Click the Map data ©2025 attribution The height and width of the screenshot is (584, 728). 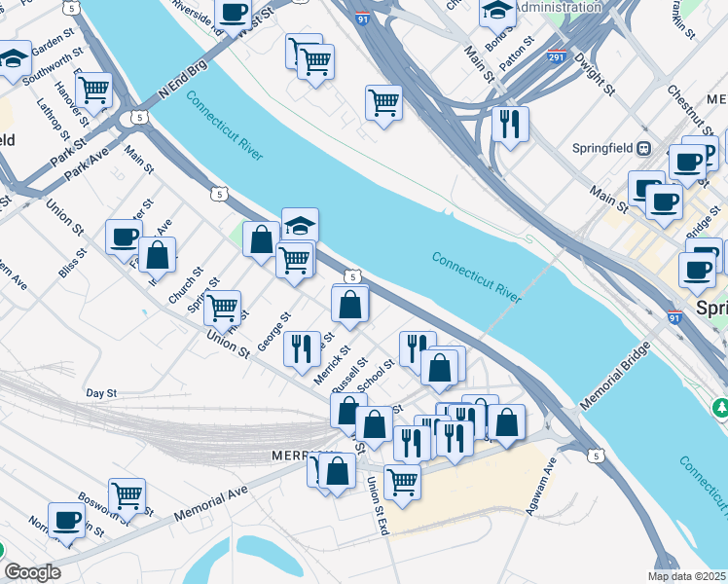point(687,576)
